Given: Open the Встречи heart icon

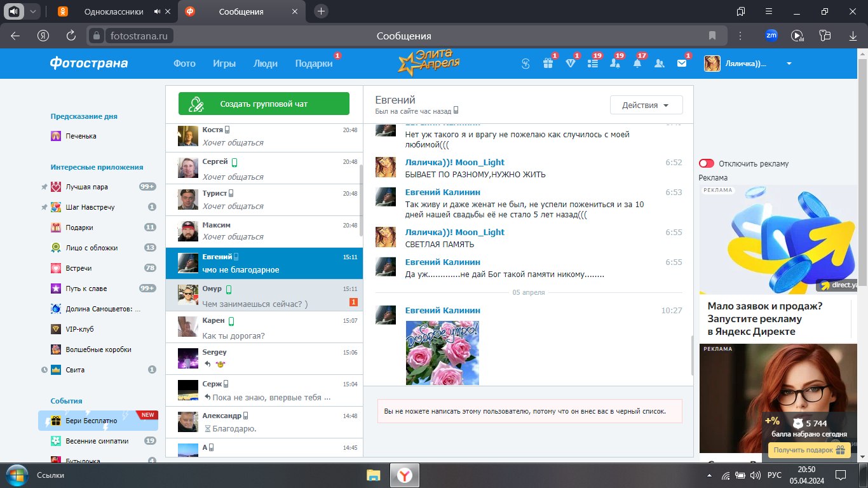Looking at the screenshot, I should point(56,268).
